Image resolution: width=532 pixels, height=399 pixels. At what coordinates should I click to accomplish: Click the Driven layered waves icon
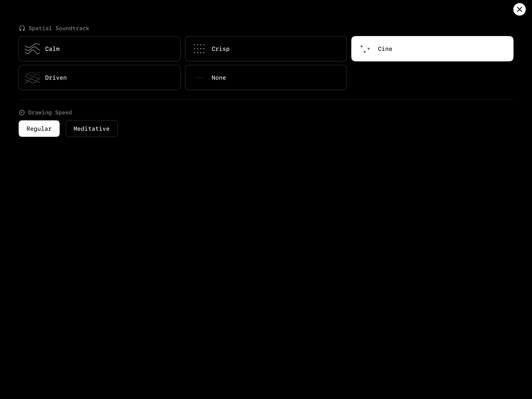[33, 78]
